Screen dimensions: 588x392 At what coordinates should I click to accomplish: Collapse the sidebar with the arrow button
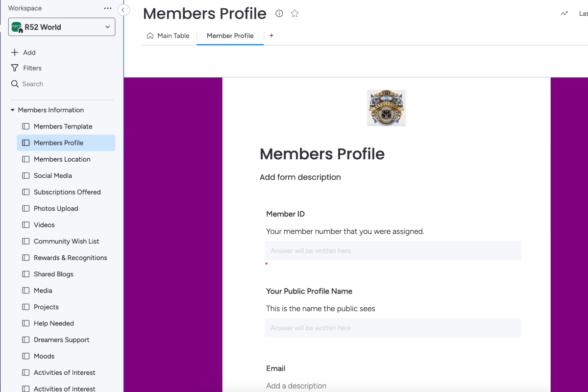(x=123, y=10)
